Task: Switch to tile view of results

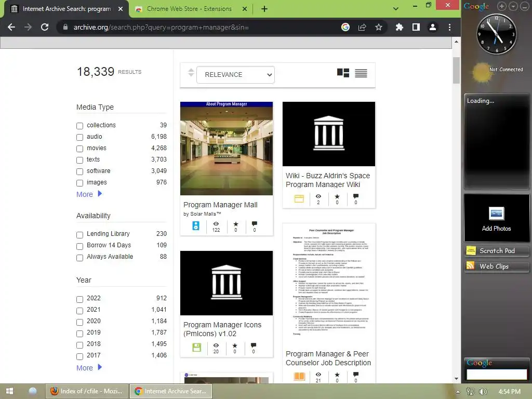Action: (x=343, y=73)
